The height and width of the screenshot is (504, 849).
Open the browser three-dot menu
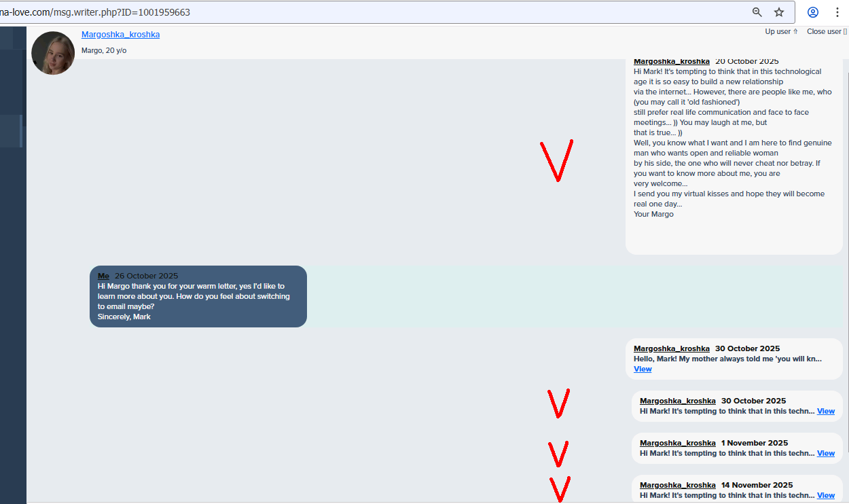[x=837, y=12]
